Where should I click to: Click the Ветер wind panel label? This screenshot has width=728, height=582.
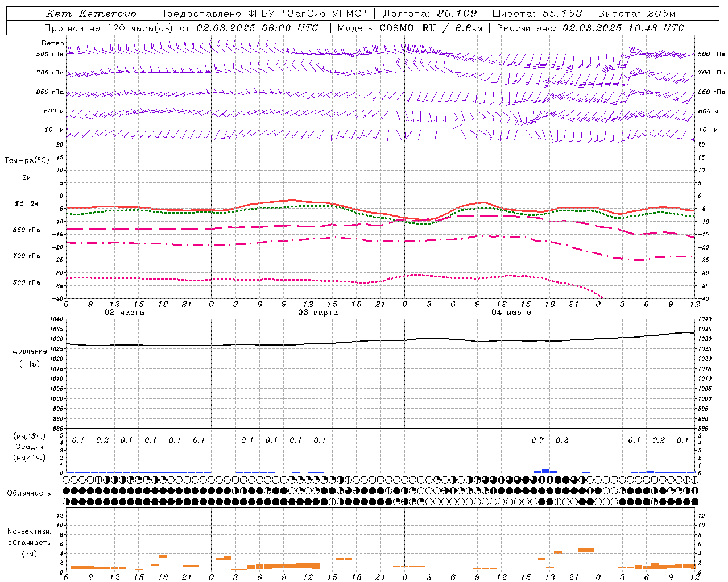(52, 43)
